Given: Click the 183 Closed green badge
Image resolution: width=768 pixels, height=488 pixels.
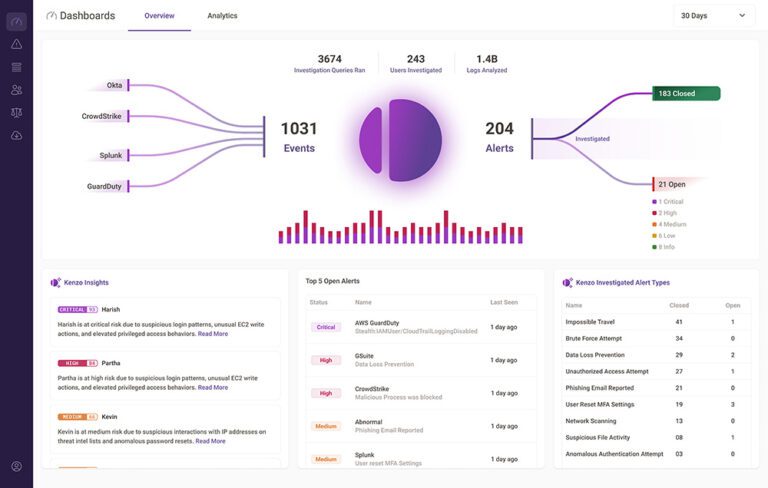Looking at the screenshot, I should coord(686,94).
